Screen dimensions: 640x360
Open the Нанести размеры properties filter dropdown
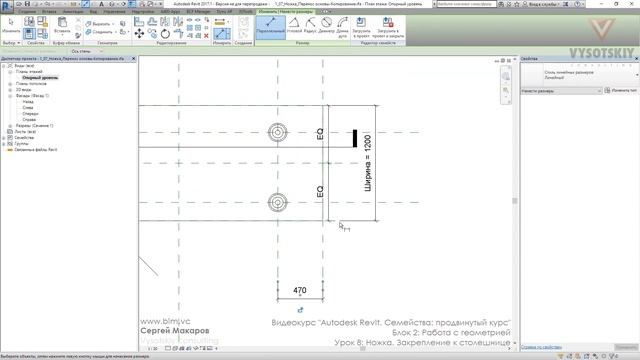click(561, 91)
